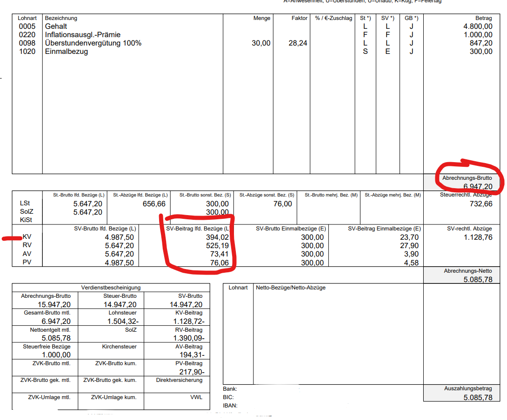Image resolution: width=507 pixels, height=420 pixels.
Task: Click the BIC label
Action: click(x=228, y=397)
